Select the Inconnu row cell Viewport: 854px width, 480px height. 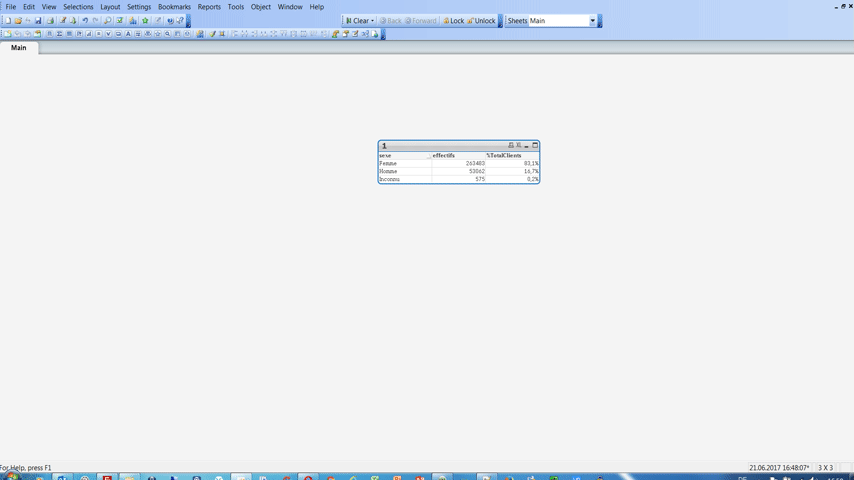(405, 179)
